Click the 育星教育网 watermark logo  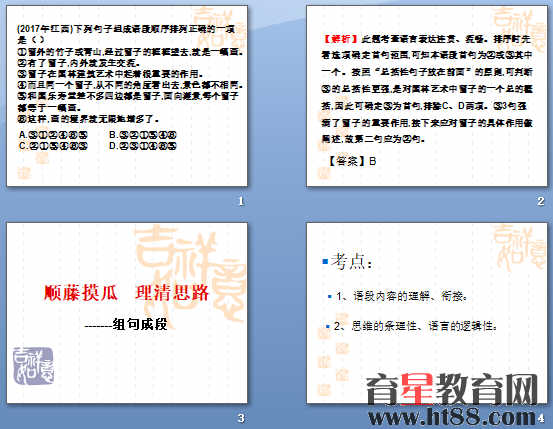click(x=452, y=390)
